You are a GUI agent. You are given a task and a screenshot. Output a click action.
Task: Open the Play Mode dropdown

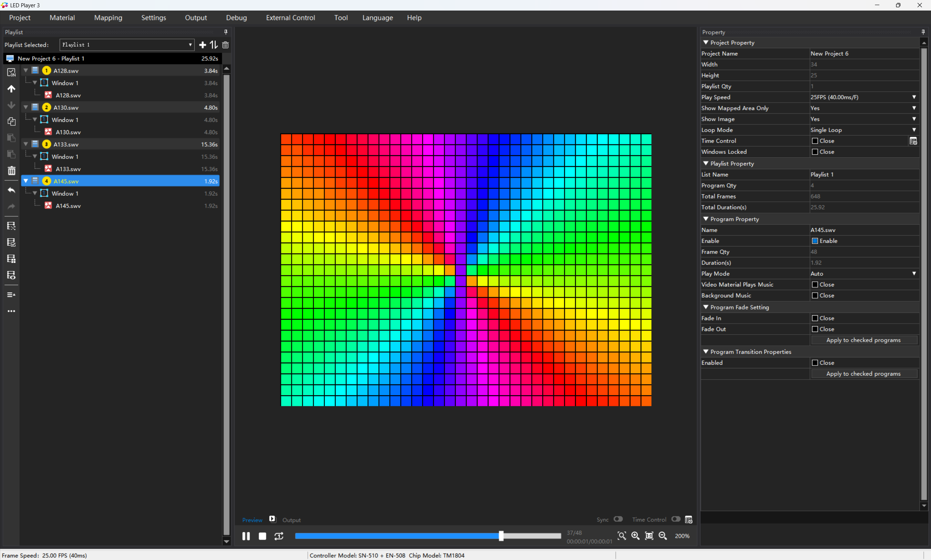(914, 273)
